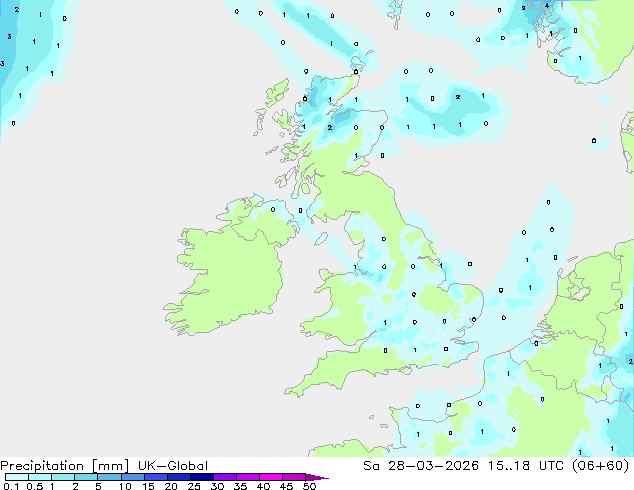
Task: Select the 2–5 mm legend color swatch
Action: [x=86, y=477]
